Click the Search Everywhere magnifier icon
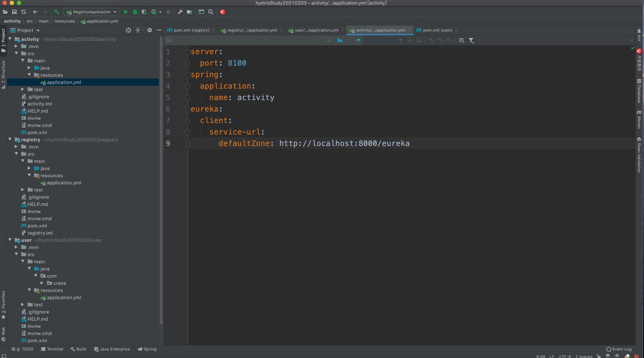The image size is (644, 358). click(x=211, y=12)
